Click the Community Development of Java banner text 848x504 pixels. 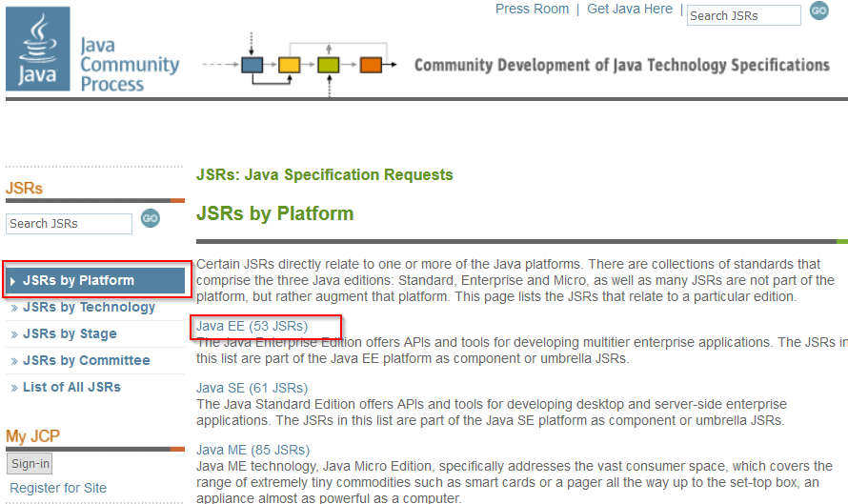pos(622,65)
